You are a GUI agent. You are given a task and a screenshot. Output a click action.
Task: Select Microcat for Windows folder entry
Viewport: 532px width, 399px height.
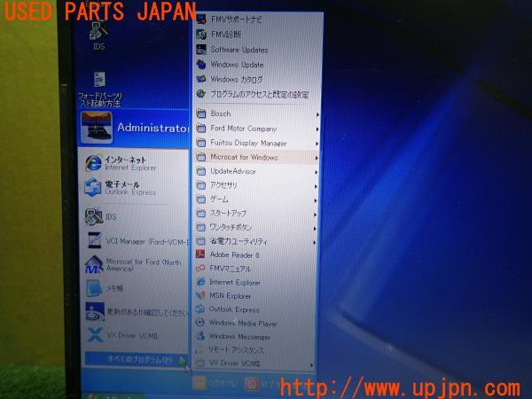[257, 158]
